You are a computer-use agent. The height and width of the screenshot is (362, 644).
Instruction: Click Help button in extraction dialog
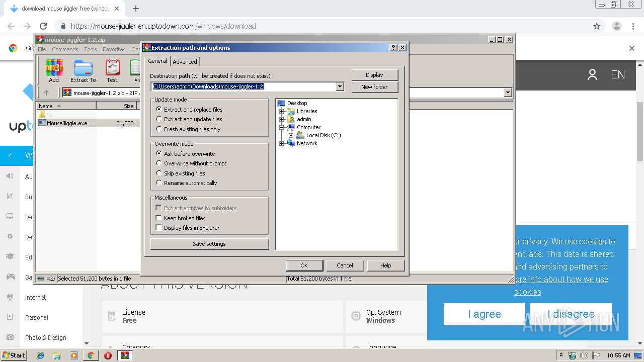pos(386,265)
